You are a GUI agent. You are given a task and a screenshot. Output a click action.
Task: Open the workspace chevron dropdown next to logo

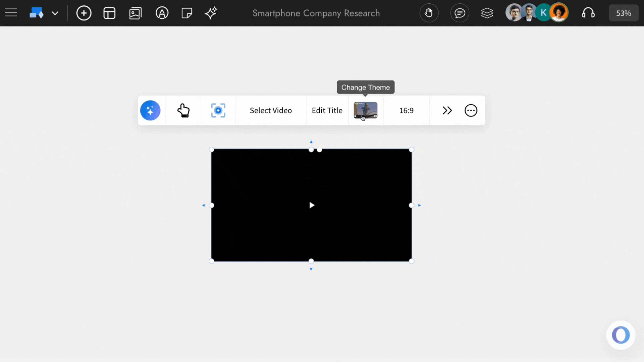coord(55,13)
